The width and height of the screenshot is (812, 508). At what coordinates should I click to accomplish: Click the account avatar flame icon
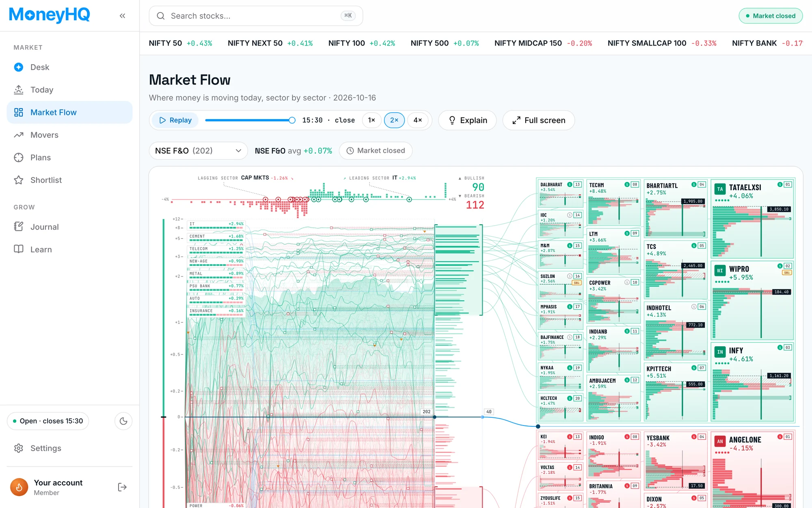coord(19,487)
